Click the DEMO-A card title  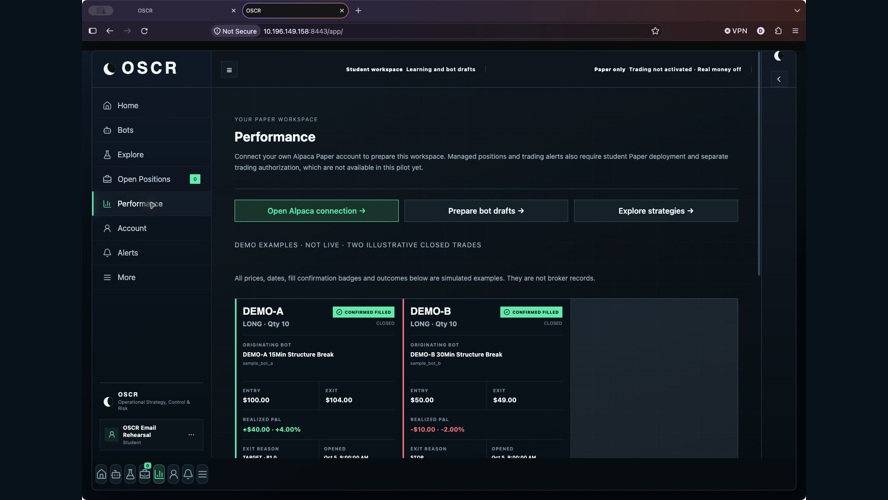tap(263, 311)
